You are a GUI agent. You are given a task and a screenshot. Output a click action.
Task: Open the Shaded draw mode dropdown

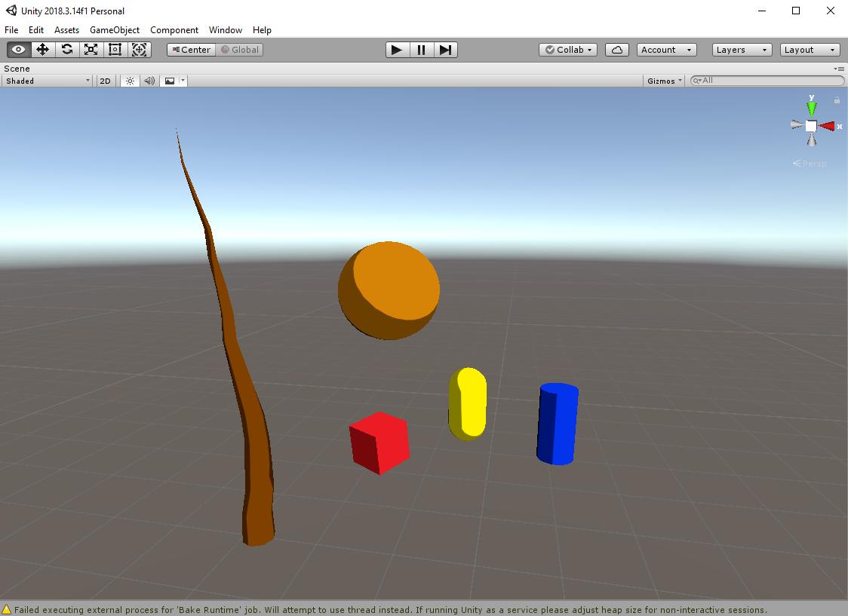(x=47, y=81)
